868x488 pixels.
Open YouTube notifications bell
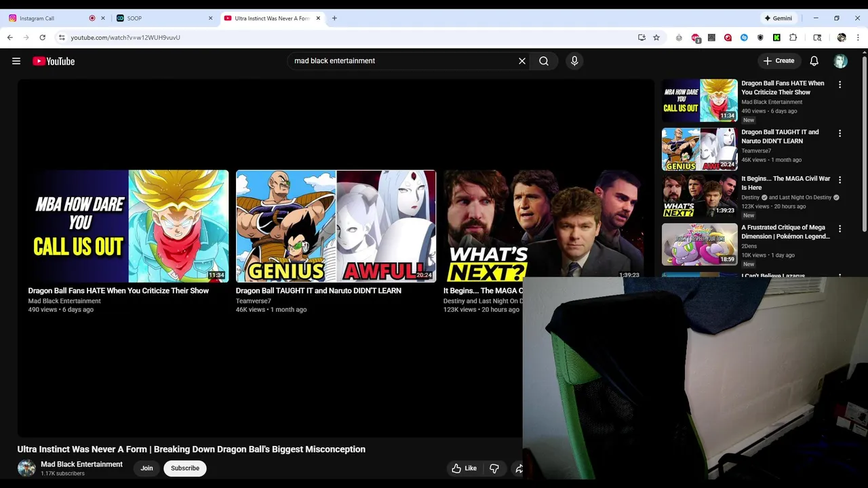click(x=814, y=61)
